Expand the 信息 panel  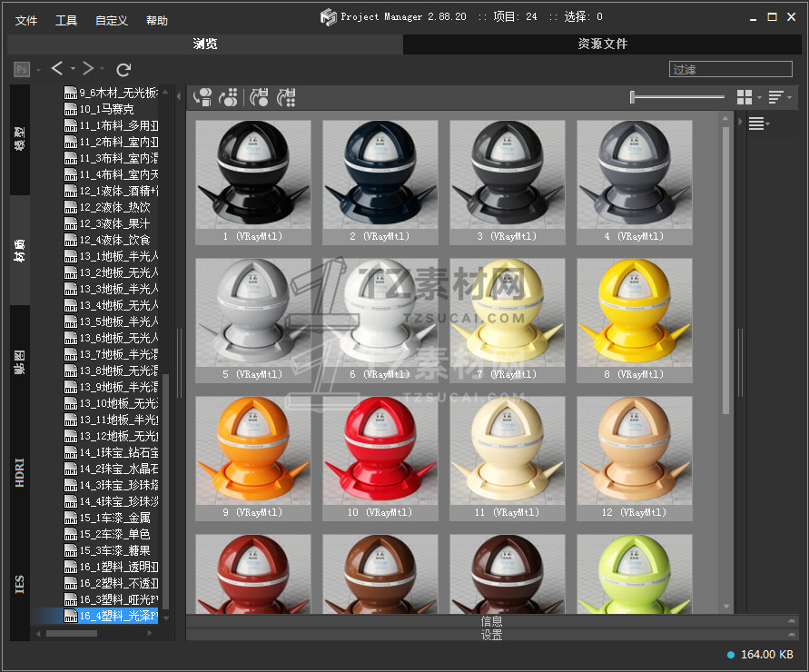point(491,621)
